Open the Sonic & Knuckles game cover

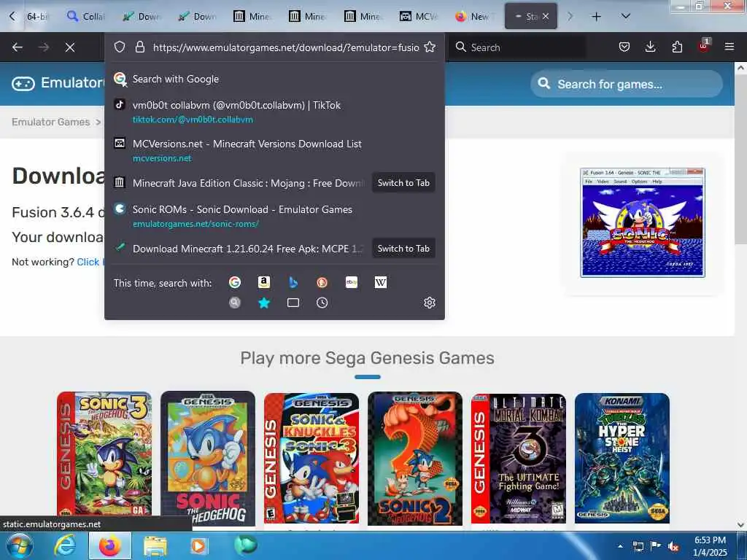(x=311, y=458)
